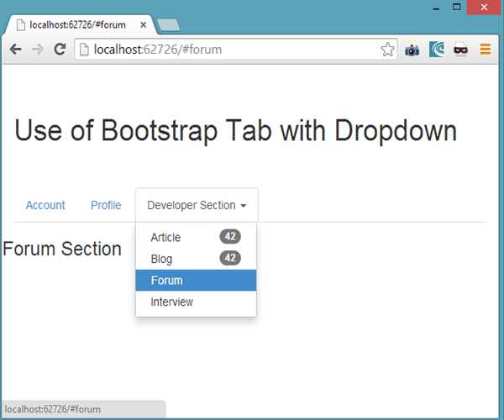Click the 42 badge beside Article

pos(230,237)
